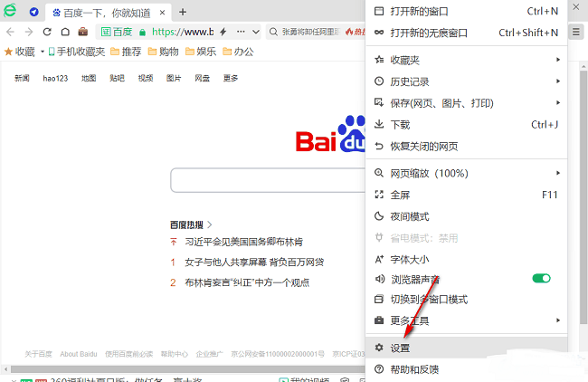The image size is (588, 382).
Task: Click the search magnifier icon in search box
Action: (x=274, y=32)
